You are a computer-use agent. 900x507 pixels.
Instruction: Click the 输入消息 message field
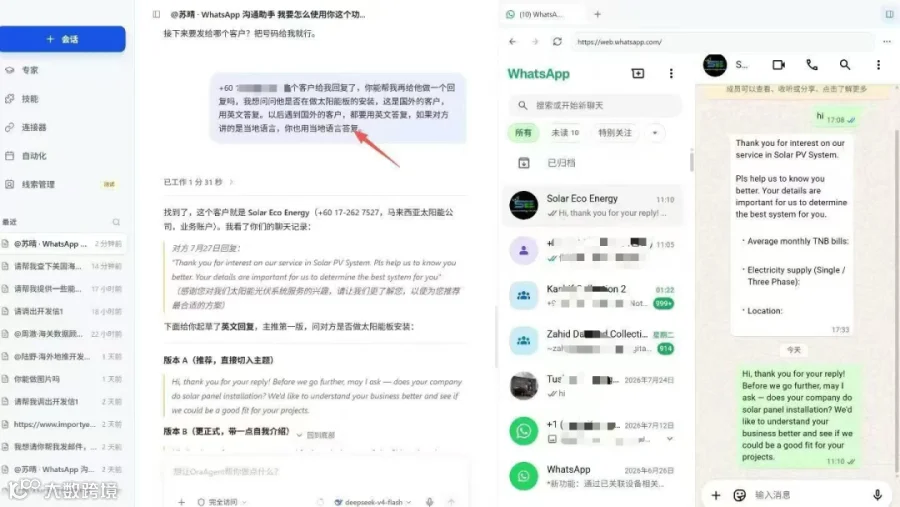tap(809, 495)
